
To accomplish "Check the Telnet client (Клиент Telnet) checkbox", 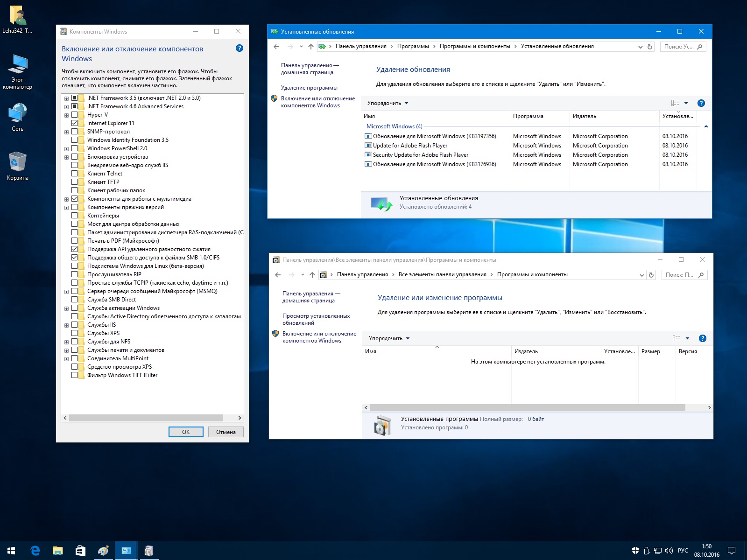I will point(74,174).
